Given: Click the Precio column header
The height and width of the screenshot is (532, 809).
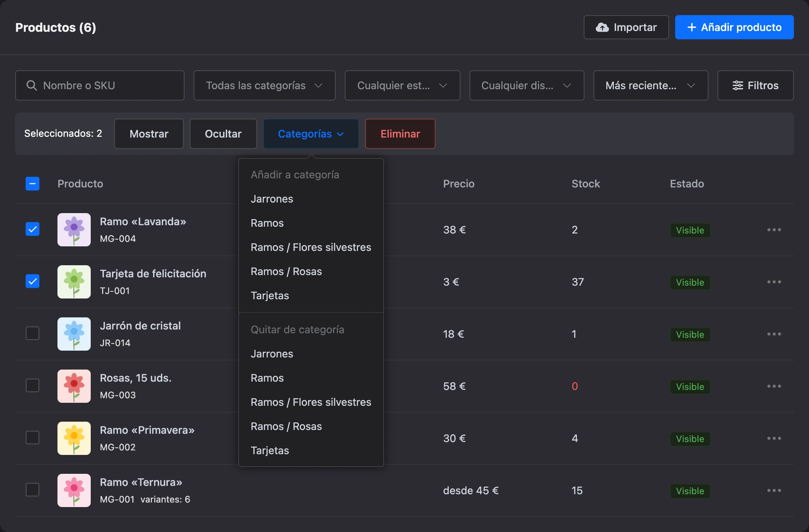Looking at the screenshot, I should coord(459,184).
